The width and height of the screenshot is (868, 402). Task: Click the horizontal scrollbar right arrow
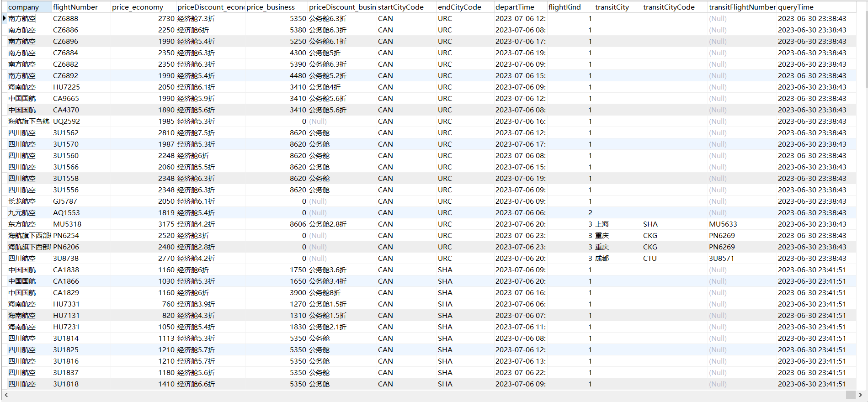[x=860, y=395]
